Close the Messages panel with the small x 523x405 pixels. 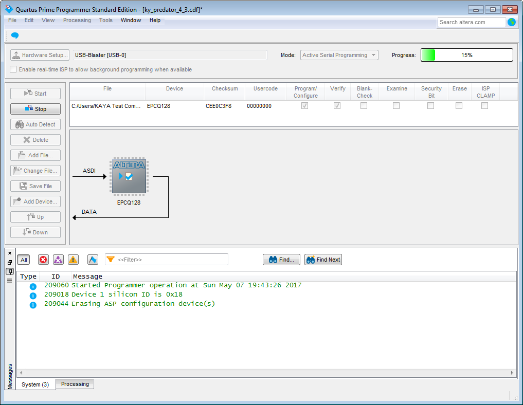point(10,254)
